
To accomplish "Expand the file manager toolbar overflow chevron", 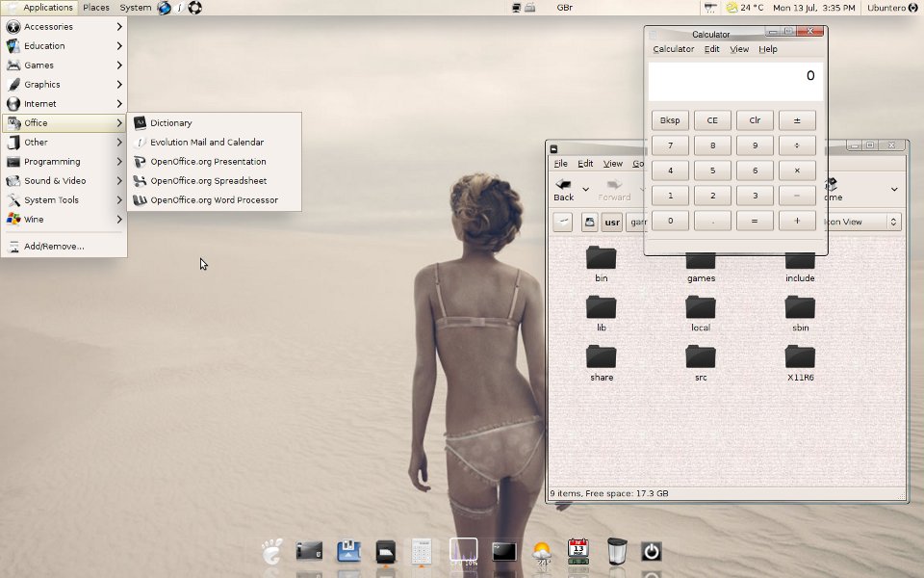I will 894,190.
